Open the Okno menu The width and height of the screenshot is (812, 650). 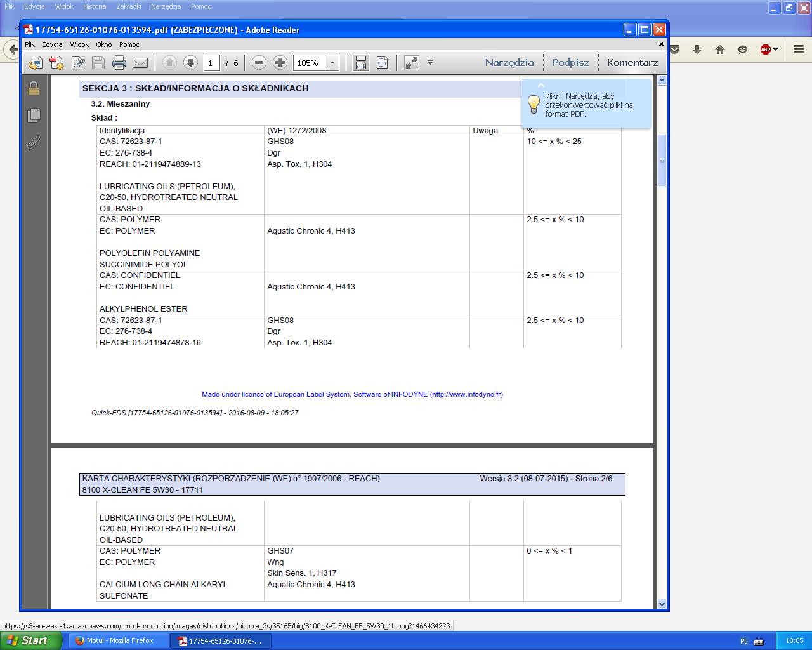pos(104,44)
